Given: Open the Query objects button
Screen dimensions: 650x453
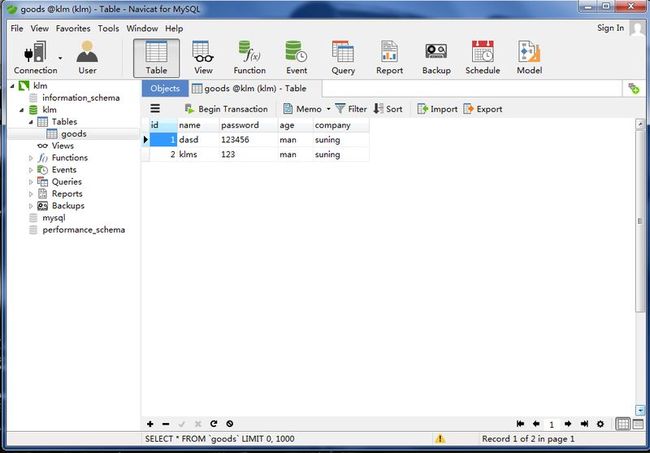Looking at the screenshot, I should point(343,58).
